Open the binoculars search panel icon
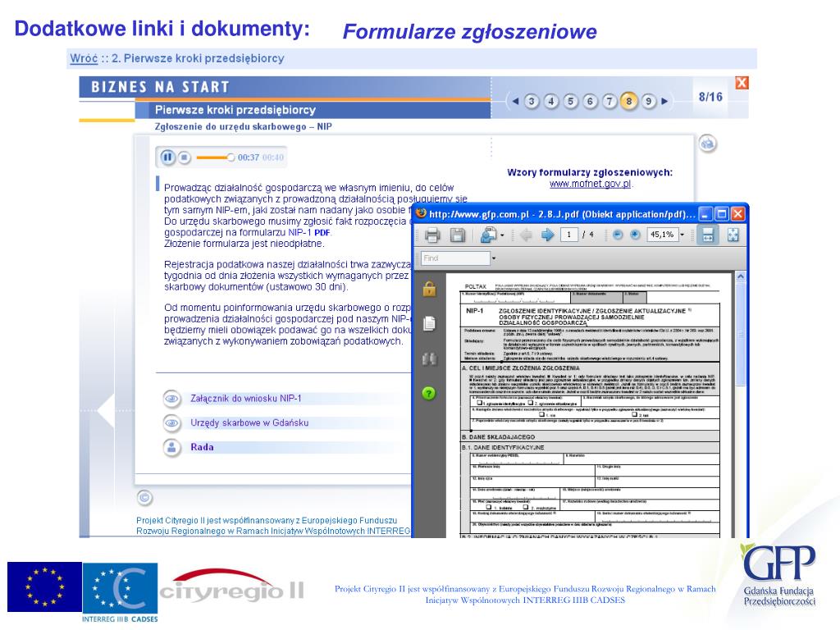Image resolution: width=840 pixels, height=630 pixels. 429,359
